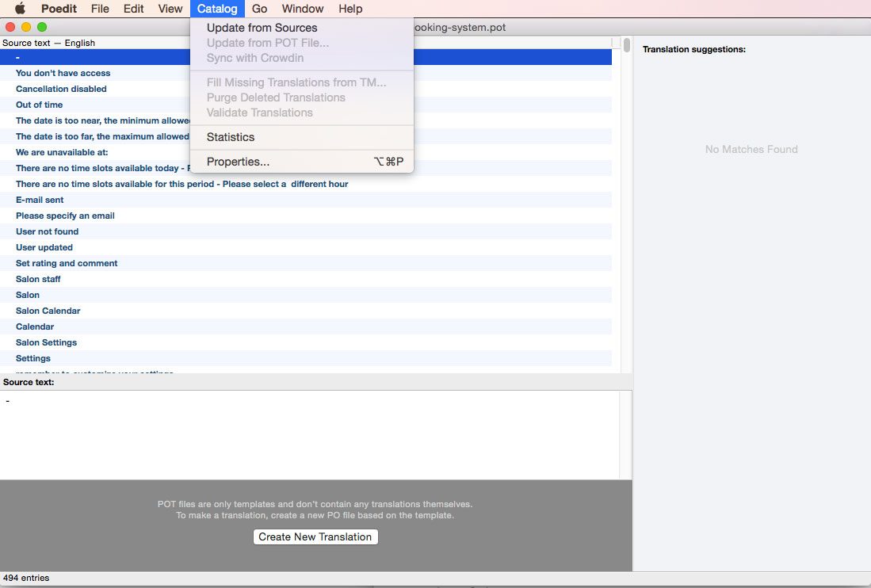Click the Poedit application menu
The width and height of the screenshot is (871, 588).
pos(59,9)
